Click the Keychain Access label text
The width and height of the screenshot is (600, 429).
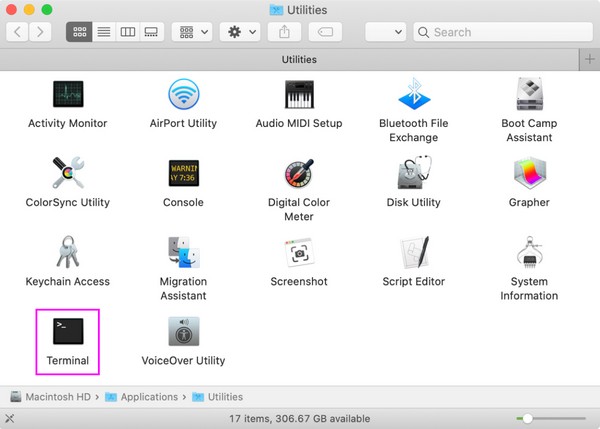[68, 282]
